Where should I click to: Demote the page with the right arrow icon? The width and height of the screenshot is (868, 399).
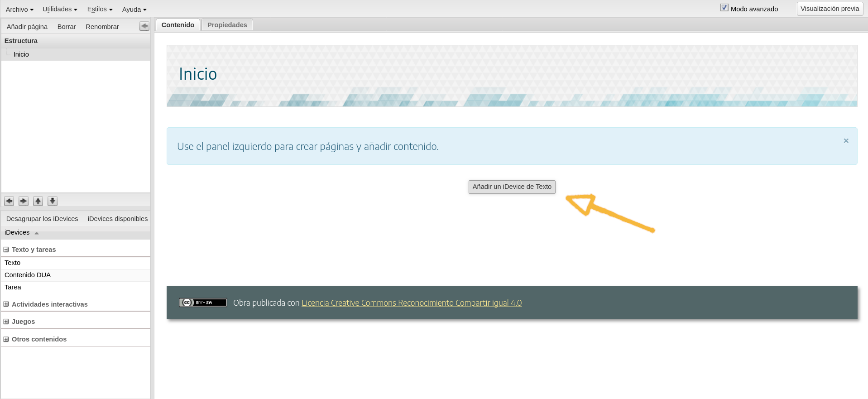coord(24,201)
